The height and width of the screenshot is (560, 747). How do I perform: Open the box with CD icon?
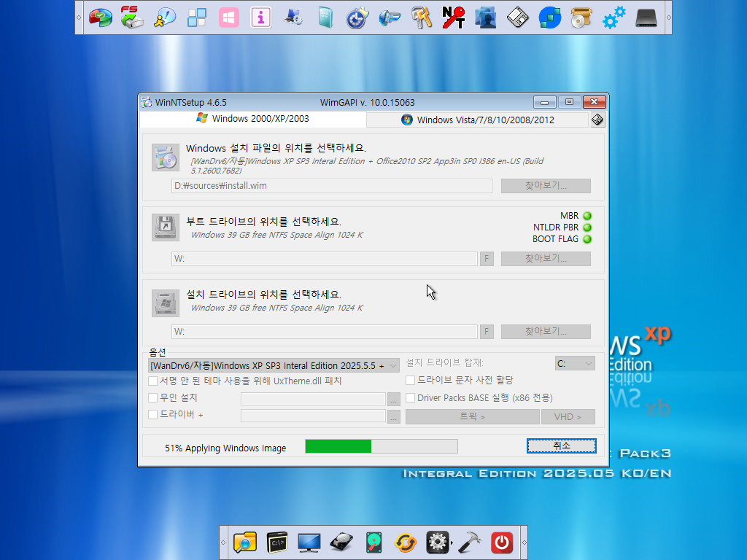coord(581,17)
